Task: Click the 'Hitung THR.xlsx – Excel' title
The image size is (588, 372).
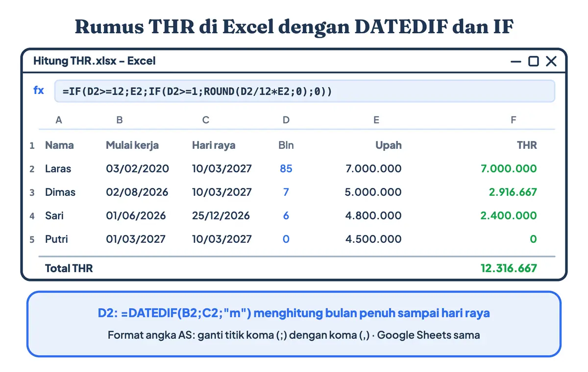Action: click(94, 61)
